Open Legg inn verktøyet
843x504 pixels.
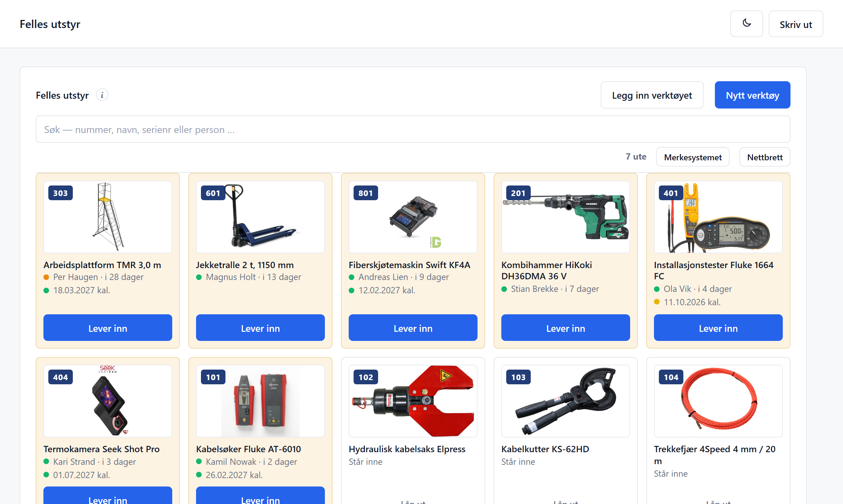pos(652,95)
